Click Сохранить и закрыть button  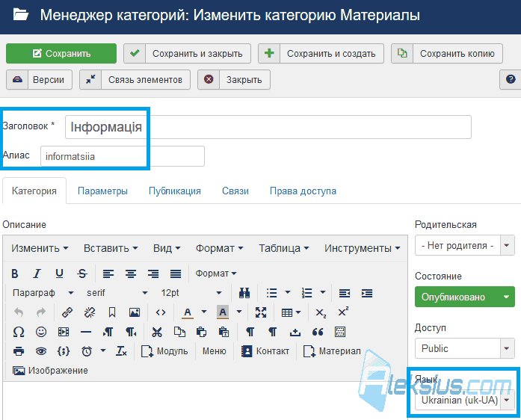187,54
